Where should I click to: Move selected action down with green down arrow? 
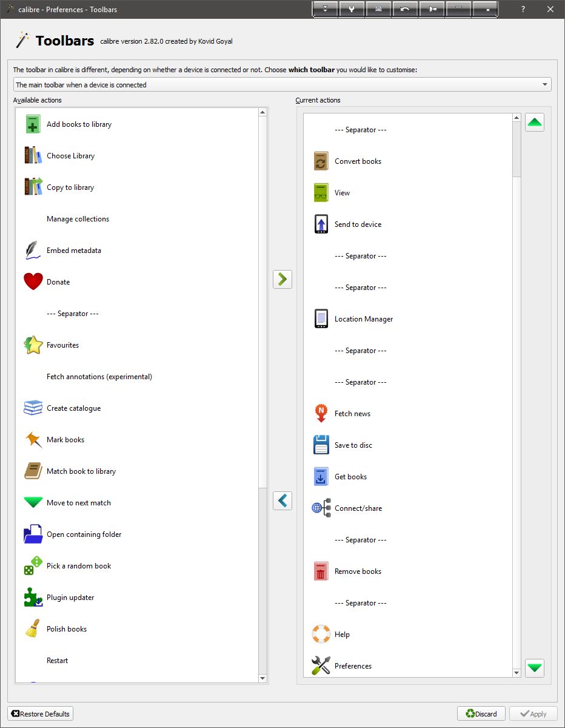pos(535,668)
